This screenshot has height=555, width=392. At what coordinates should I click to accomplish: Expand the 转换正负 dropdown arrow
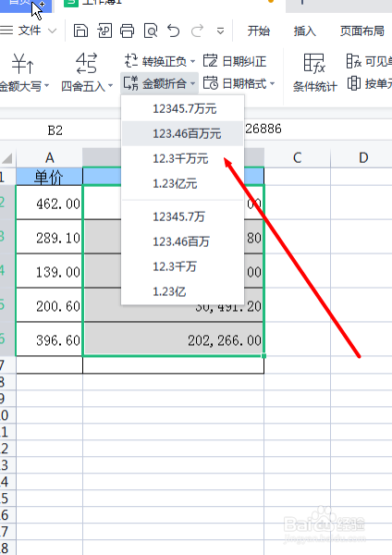[192, 62]
